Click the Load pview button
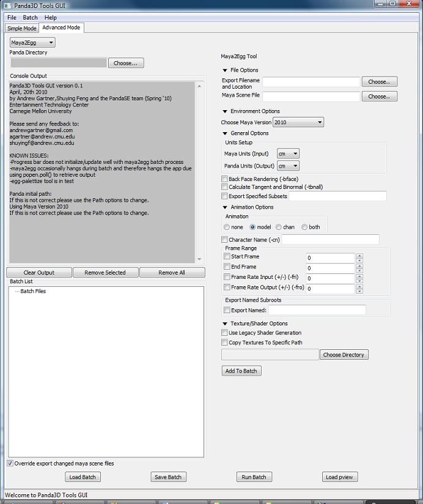Screen dimensions: 423x504 coord(340,477)
